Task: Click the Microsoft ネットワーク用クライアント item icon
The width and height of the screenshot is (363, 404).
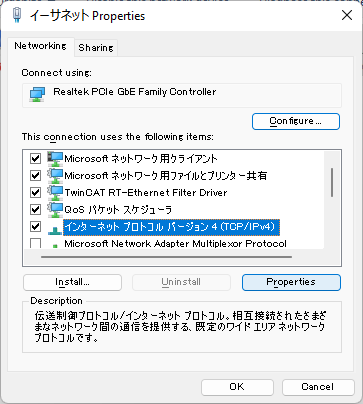Action: pyautogui.click(x=55, y=159)
